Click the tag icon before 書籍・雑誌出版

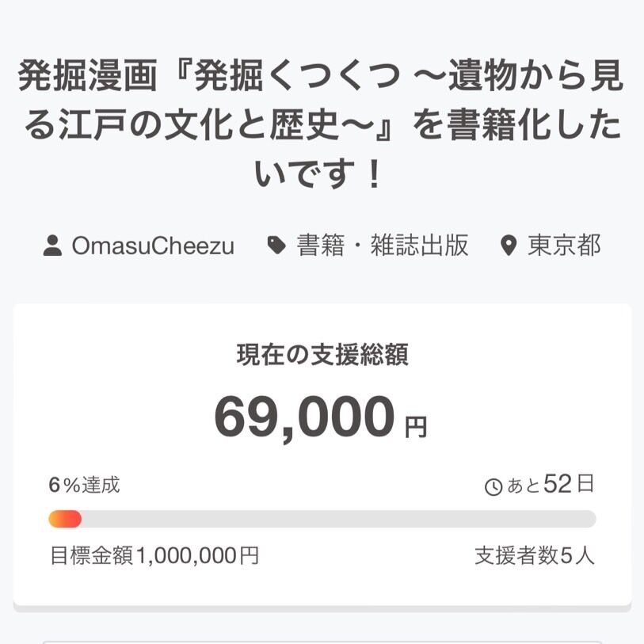click(276, 246)
